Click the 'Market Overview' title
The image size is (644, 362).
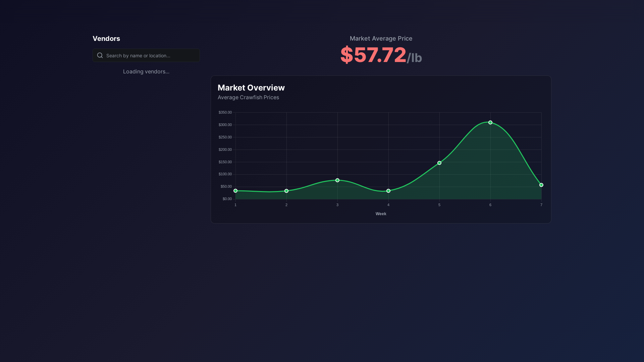[251, 87]
